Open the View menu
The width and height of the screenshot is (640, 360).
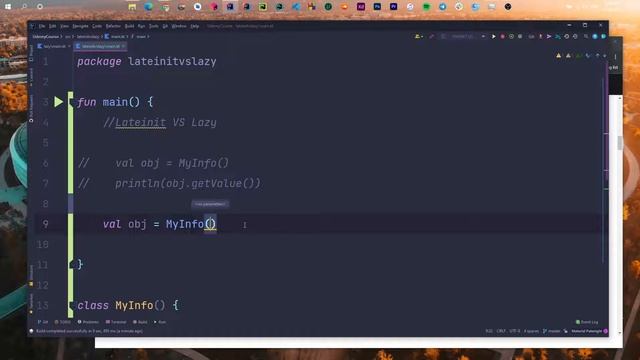64,26
